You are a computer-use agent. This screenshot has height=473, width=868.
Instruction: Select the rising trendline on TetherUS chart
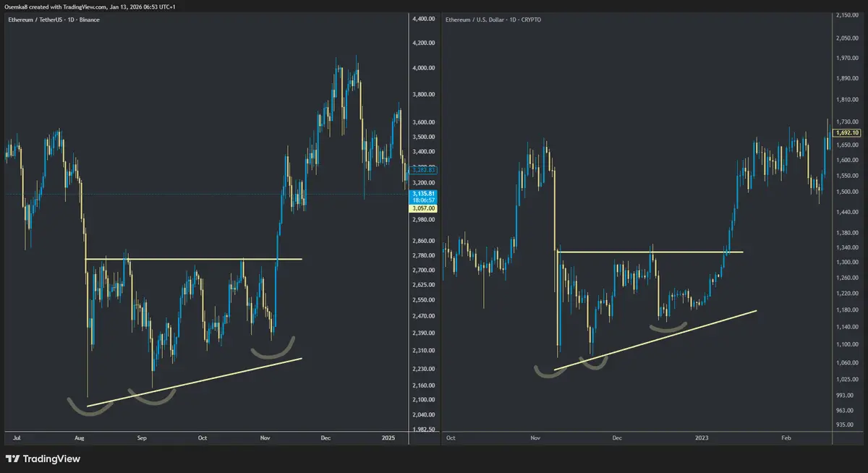coord(194,383)
